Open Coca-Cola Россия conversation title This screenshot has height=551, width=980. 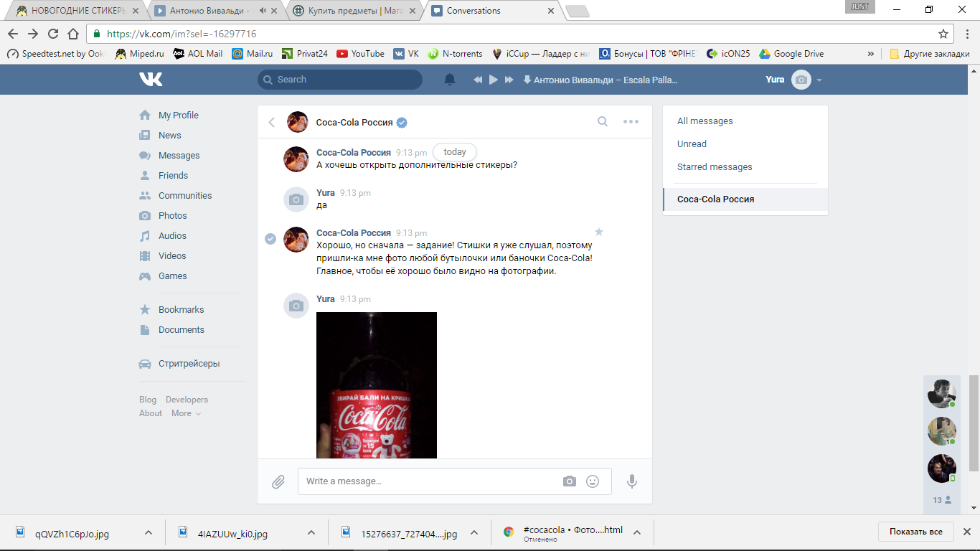[354, 122]
